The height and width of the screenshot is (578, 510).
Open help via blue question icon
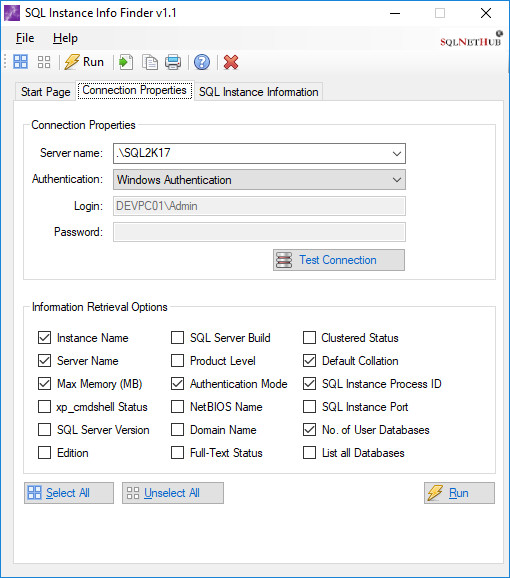[202, 62]
